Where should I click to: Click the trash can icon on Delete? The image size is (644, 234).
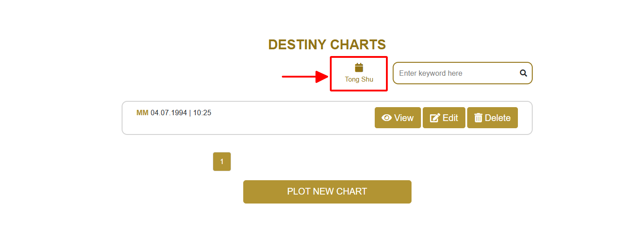pos(478,118)
